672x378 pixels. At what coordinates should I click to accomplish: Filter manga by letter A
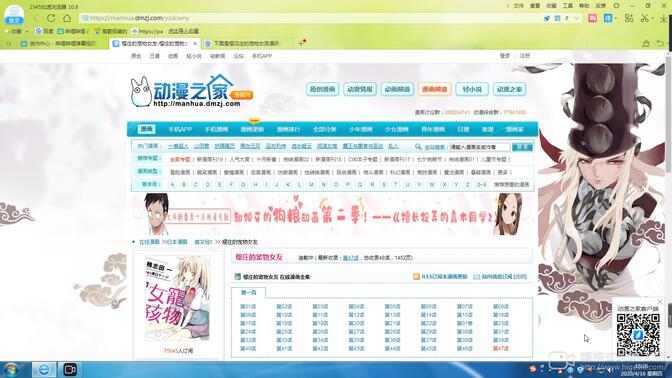click(x=172, y=185)
